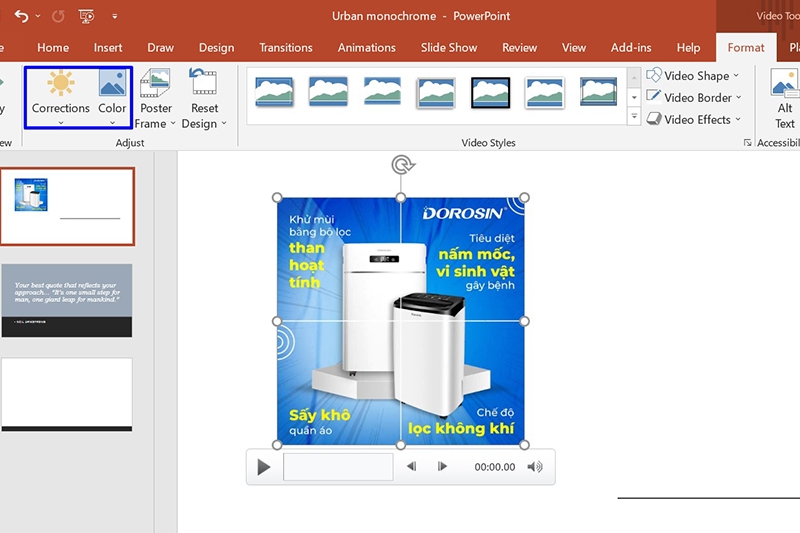The height and width of the screenshot is (533, 800).
Task: Open the Slide Show tab
Action: tap(449, 47)
